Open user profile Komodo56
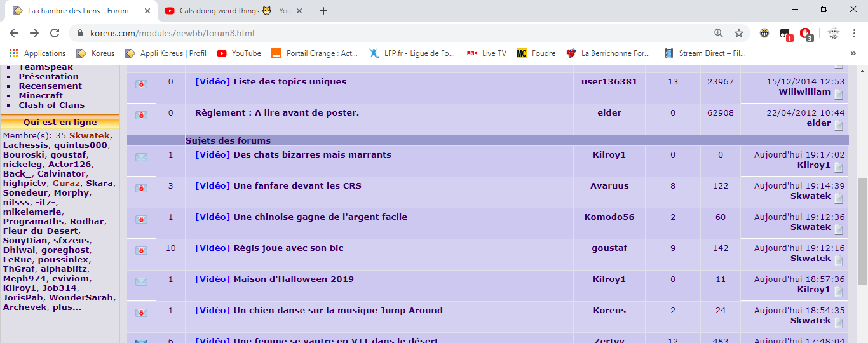This screenshot has height=343, width=868. click(x=609, y=217)
